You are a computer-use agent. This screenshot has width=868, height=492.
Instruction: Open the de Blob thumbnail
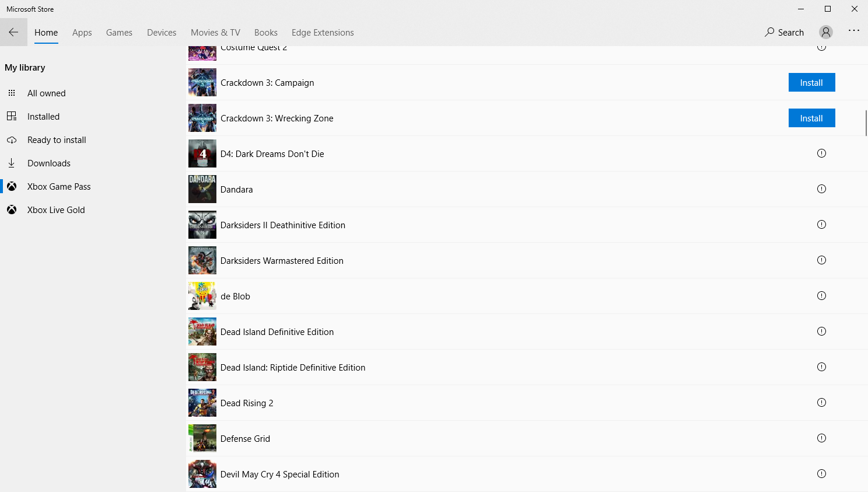pyautogui.click(x=202, y=296)
